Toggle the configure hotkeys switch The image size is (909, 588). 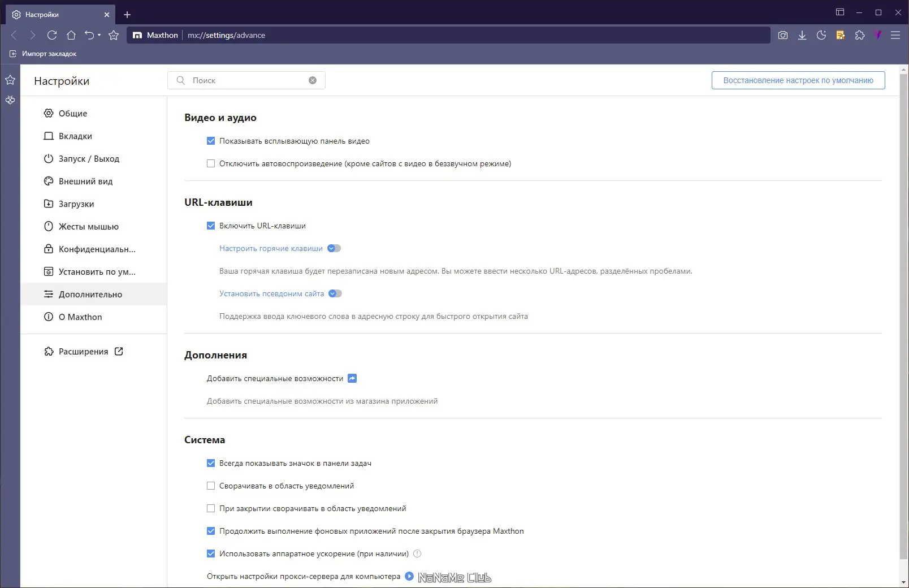[x=334, y=248]
